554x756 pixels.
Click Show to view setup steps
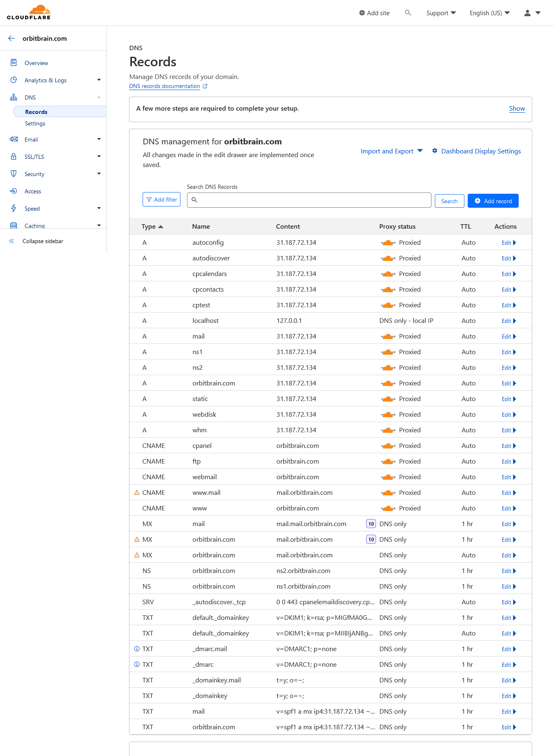click(x=517, y=109)
